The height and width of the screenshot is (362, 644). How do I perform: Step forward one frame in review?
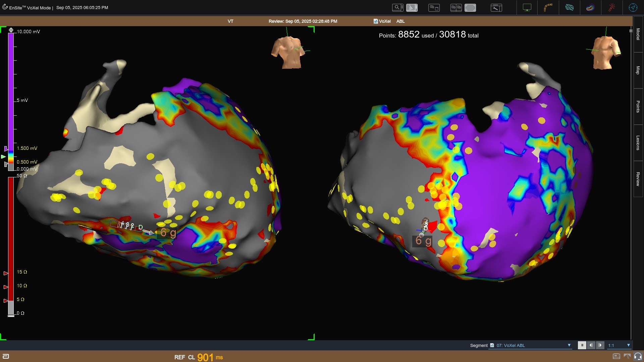(x=600, y=345)
